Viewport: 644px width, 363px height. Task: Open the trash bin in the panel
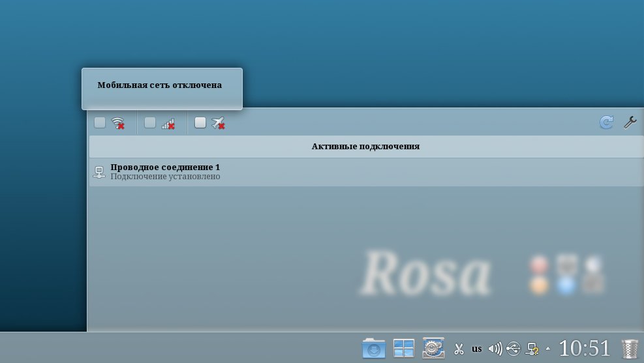[629, 349]
